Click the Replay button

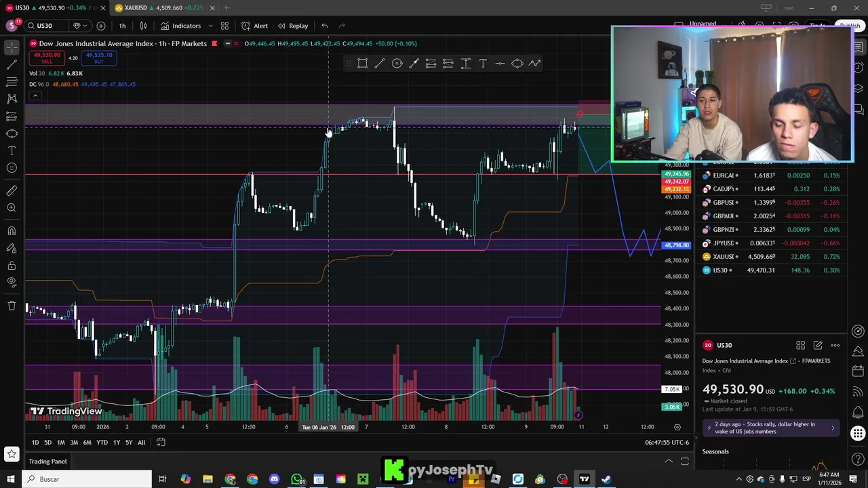(293, 26)
